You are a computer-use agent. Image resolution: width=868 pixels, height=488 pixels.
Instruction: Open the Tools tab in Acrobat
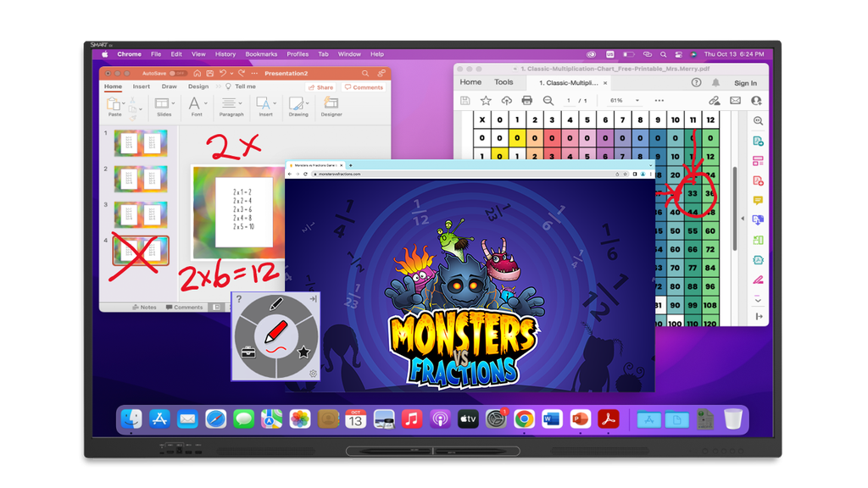[504, 82]
